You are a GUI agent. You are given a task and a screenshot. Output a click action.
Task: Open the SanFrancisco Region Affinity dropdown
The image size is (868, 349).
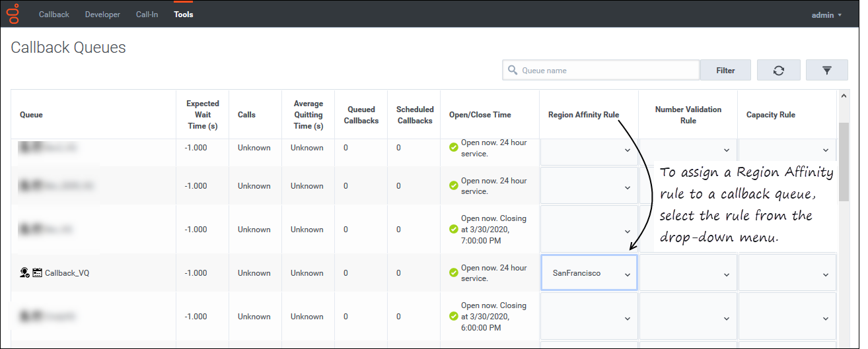point(589,273)
